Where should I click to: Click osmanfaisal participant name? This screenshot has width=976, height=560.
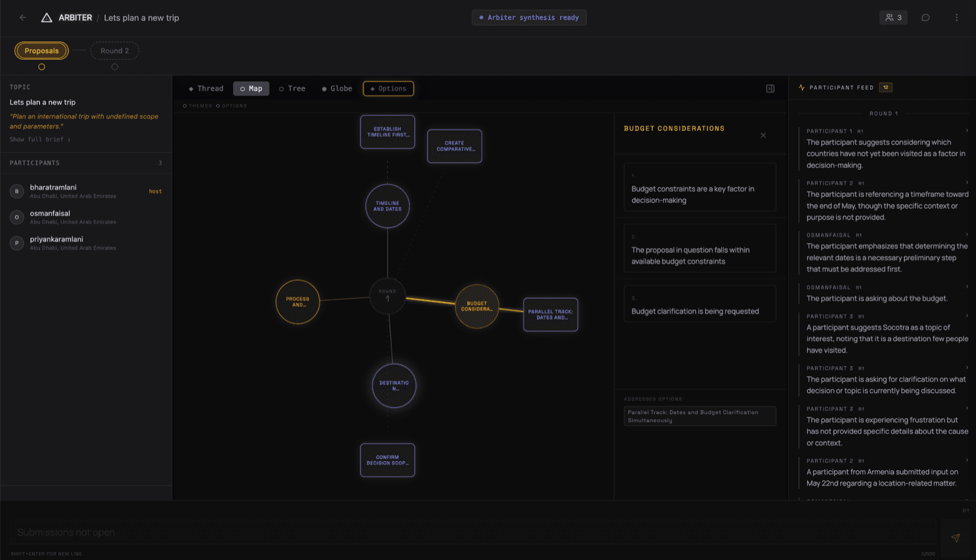coord(50,214)
